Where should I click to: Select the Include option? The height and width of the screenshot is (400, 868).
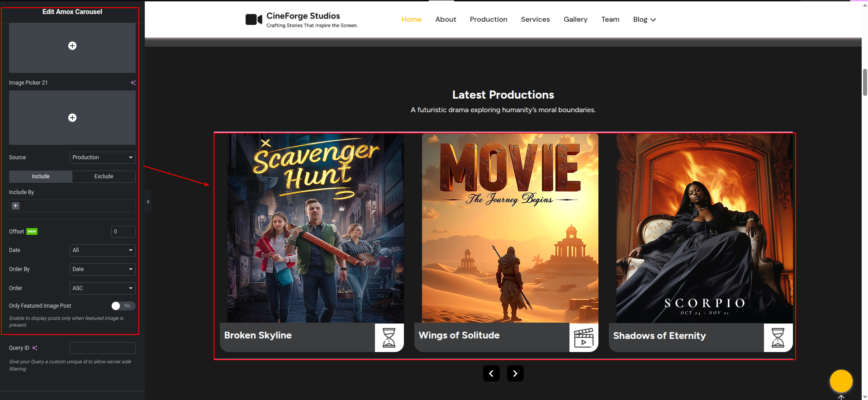(x=41, y=176)
